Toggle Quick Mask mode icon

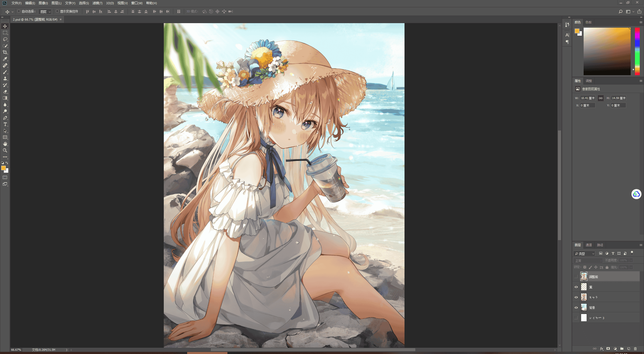(x=5, y=178)
